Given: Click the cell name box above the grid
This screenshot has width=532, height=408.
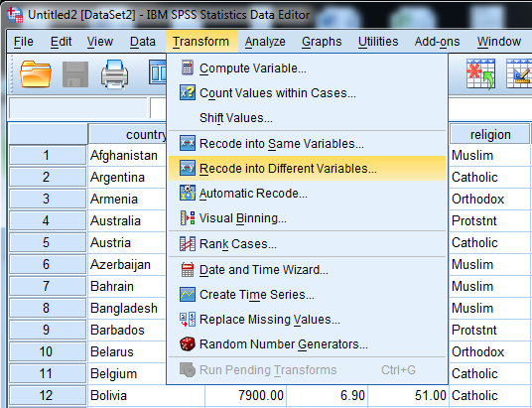Looking at the screenshot, I should 78,108.
